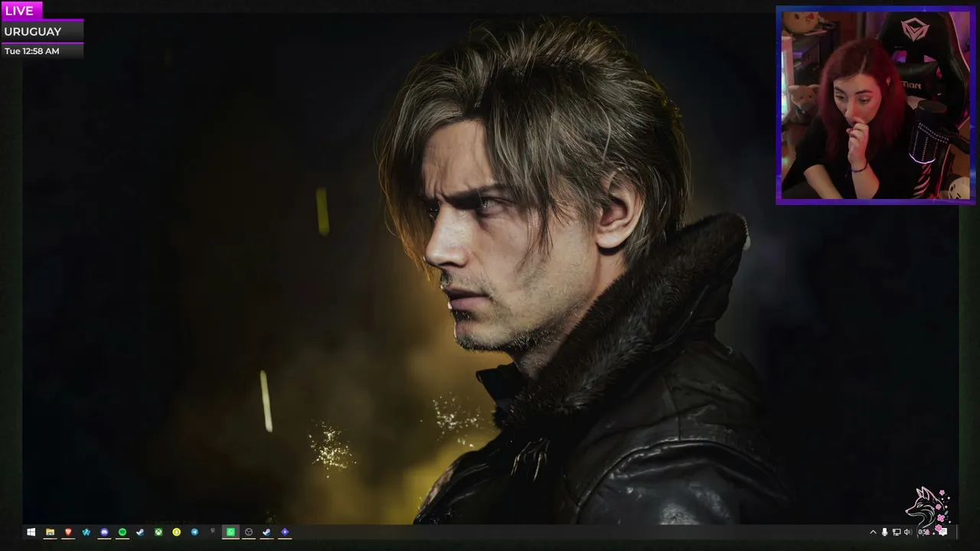The height and width of the screenshot is (551, 980).
Task: Expand the hidden system tray icons
Action: pyautogui.click(x=873, y=532)
